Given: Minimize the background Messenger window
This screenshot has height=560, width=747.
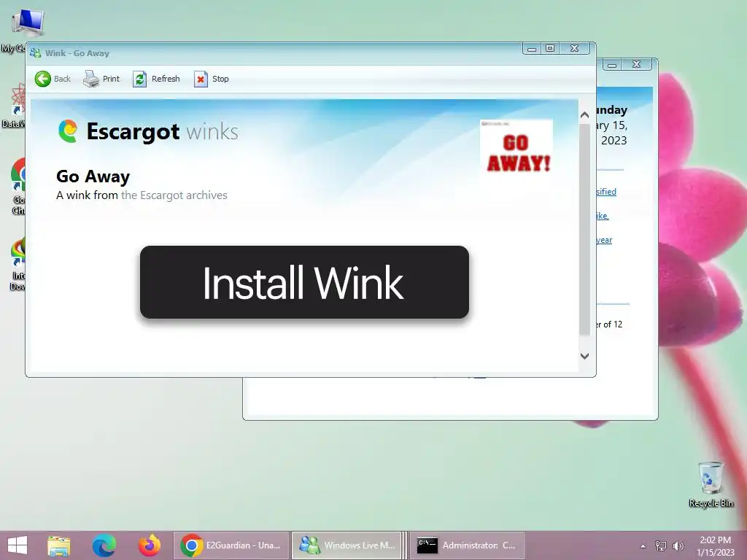Looking at the screenshot, I should (x=612, y=65).
